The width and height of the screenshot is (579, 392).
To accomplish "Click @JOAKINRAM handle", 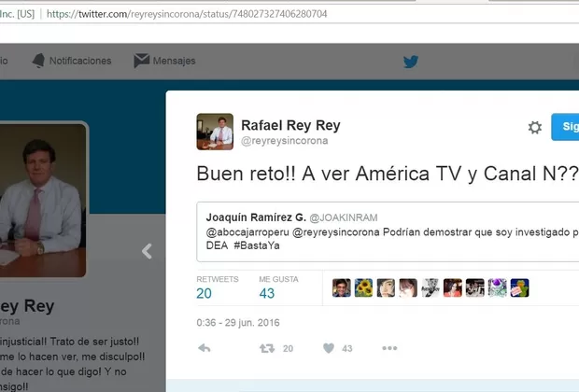I will (344, 217).
